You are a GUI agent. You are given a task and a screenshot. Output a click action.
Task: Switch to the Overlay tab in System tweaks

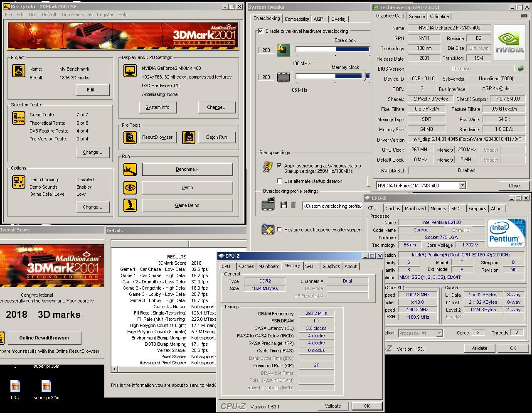(339, 19)
